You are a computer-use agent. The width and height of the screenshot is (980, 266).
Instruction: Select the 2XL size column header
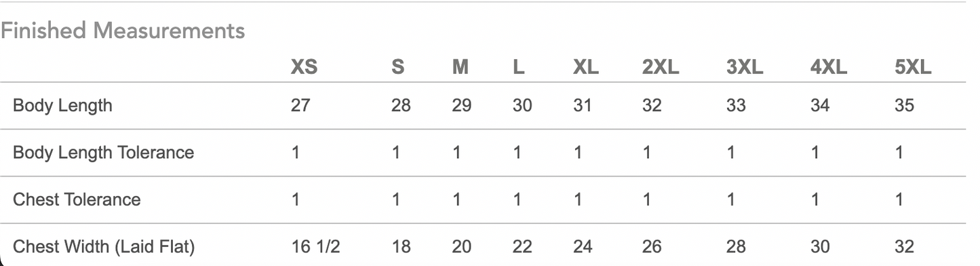(661, 67)
